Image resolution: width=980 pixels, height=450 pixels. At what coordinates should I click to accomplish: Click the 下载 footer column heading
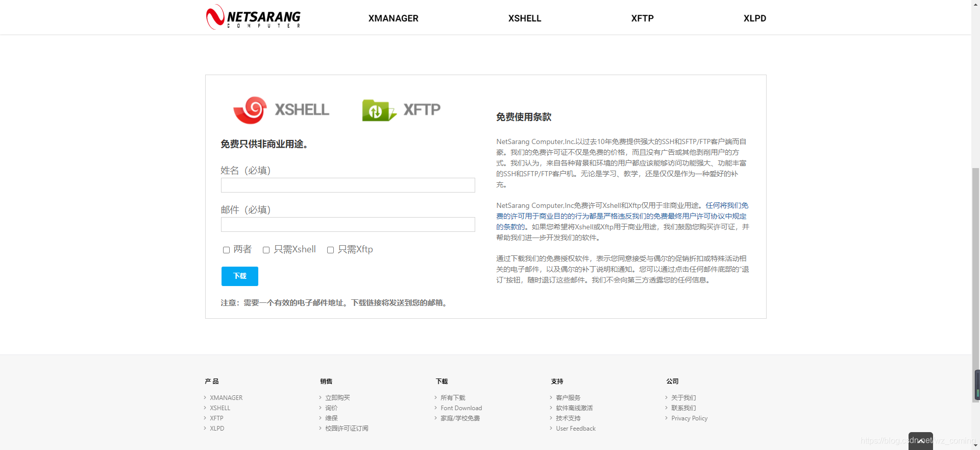(x=442, y=381)
